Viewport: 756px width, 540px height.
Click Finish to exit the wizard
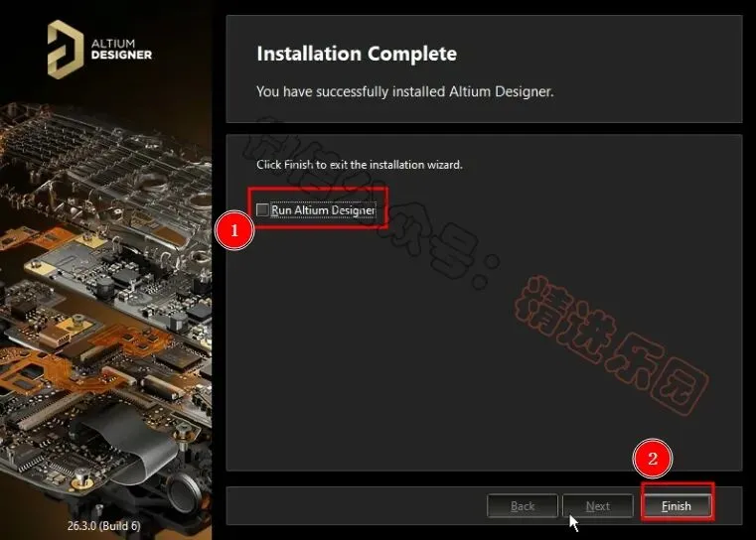point(676,506)
